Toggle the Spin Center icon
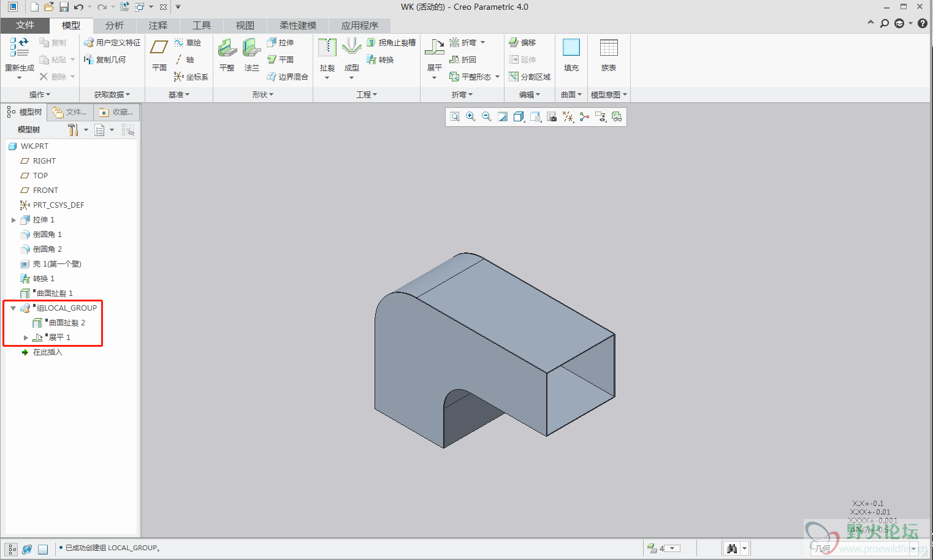Viewport: 933px width, 560px height. 584,117
